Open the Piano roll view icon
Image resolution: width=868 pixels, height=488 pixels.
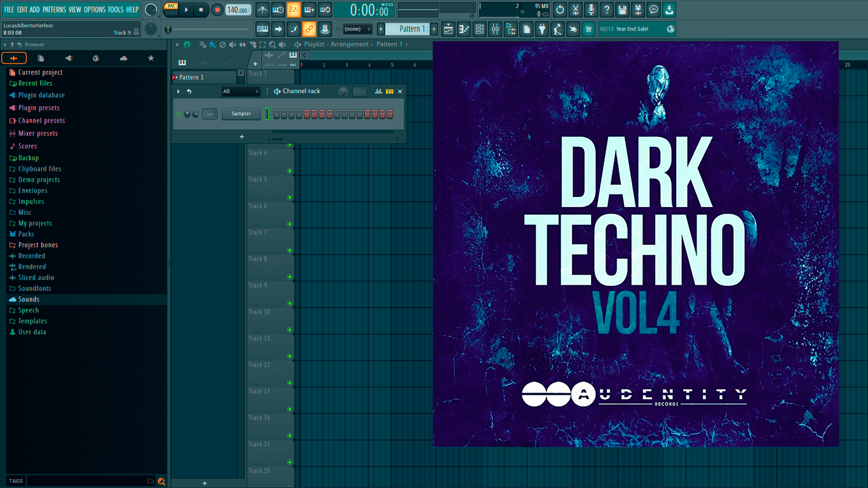[x=464, y=29]
